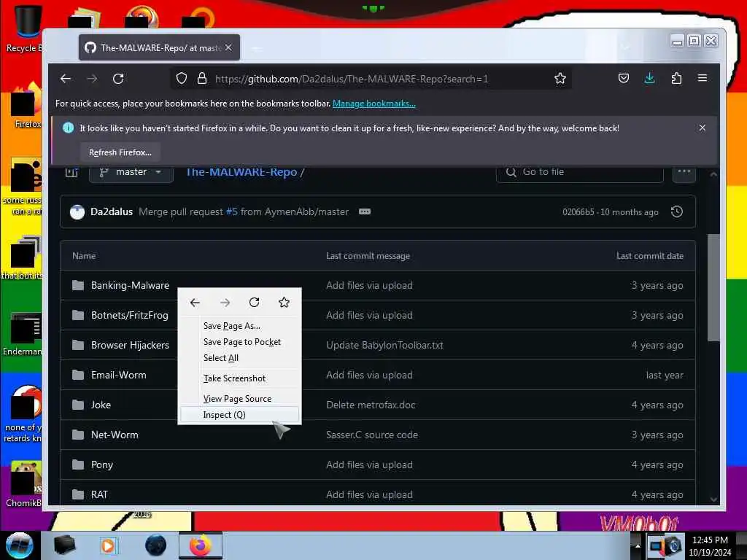
Task: Click the 02066b5 commit hash
Action: click(578, 212)
